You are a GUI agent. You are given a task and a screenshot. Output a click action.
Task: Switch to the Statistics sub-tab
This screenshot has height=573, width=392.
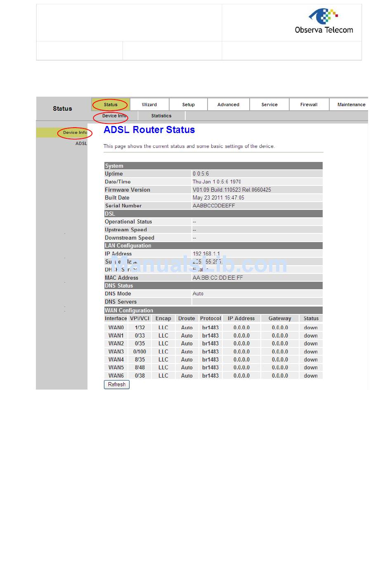click(161, 116)
